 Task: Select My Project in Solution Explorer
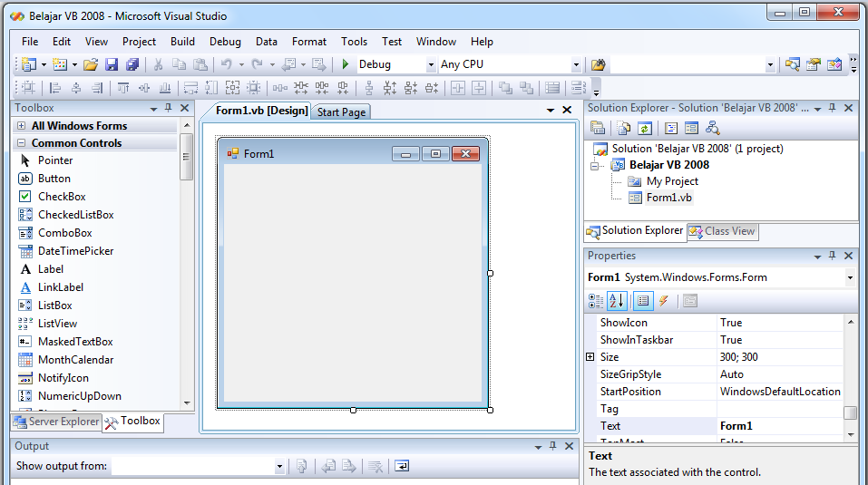pos(672,181)
